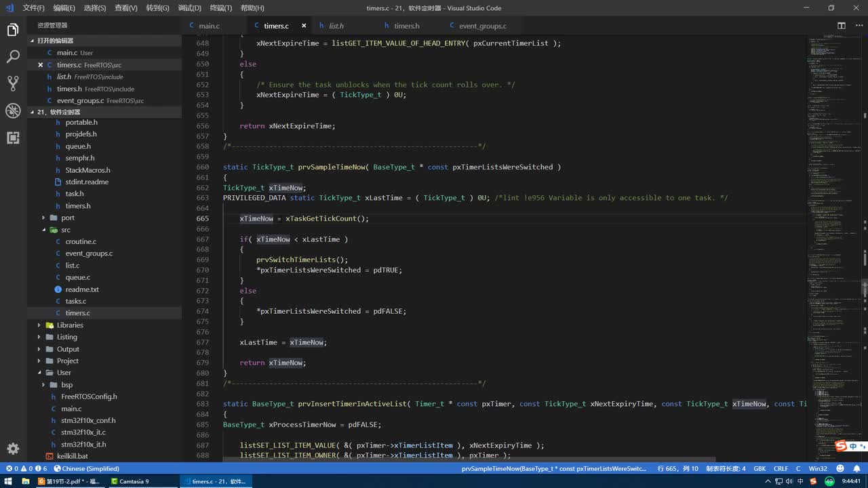This screenshot has height=488, width=868.
Task: Switch to the PDF reader taskbar item
Action: coord(71,481)
